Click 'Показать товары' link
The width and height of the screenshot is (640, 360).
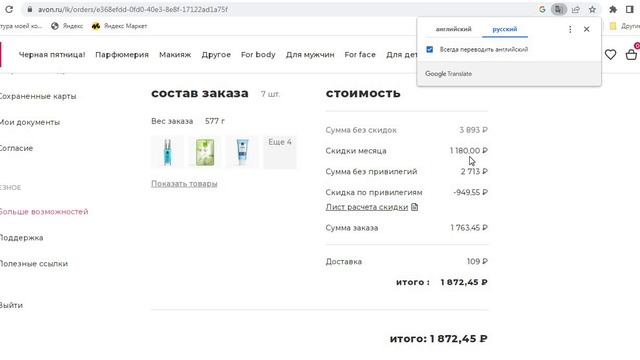click(184, 184)
